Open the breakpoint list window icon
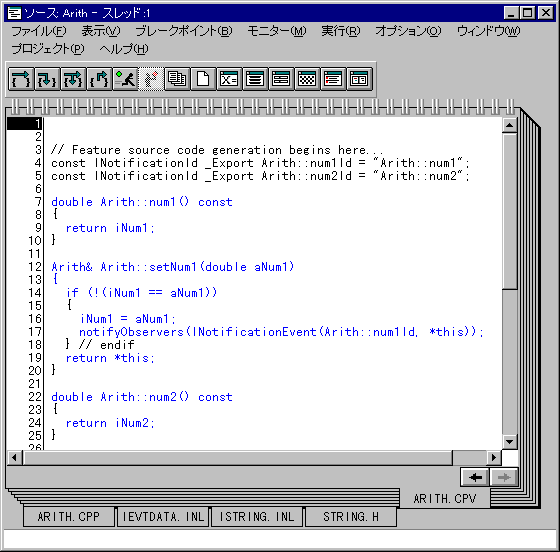Screen dimensions: 560x552 click(333, 79)
